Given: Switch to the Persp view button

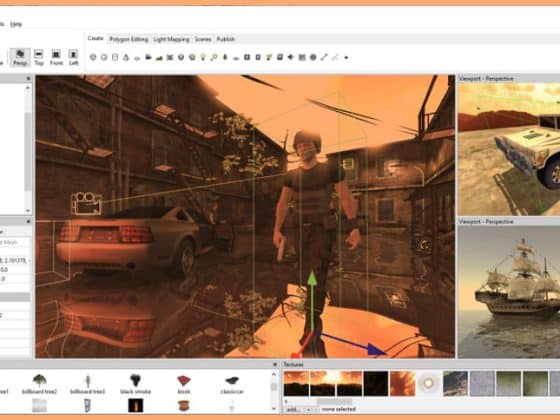Looking at the screenshot, I should [20, 58].
